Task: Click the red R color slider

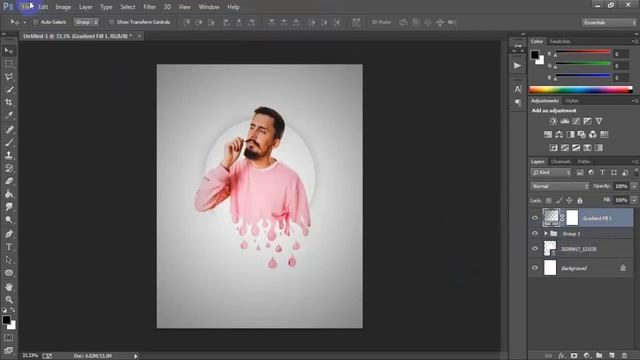Action: point(583,52)
